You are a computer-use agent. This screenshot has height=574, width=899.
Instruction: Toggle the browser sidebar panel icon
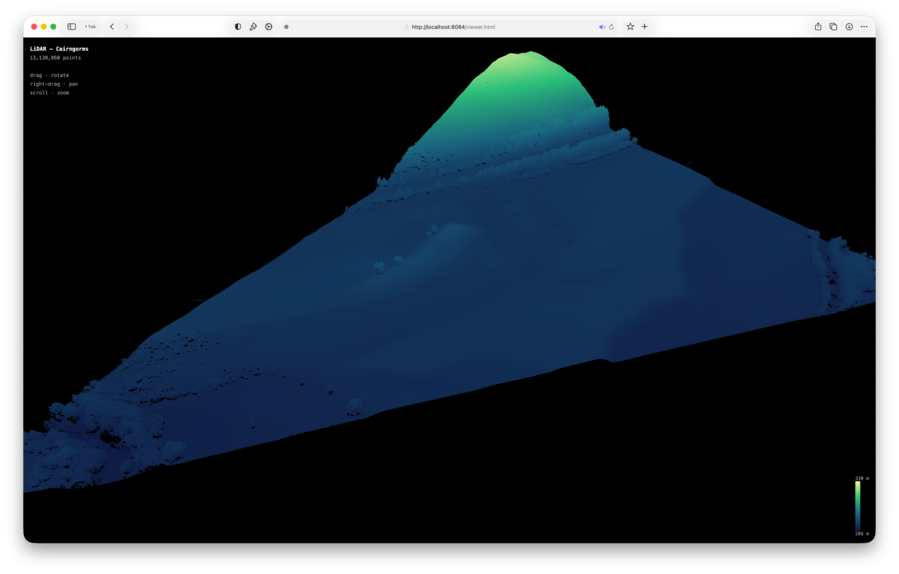coord(72,26)
